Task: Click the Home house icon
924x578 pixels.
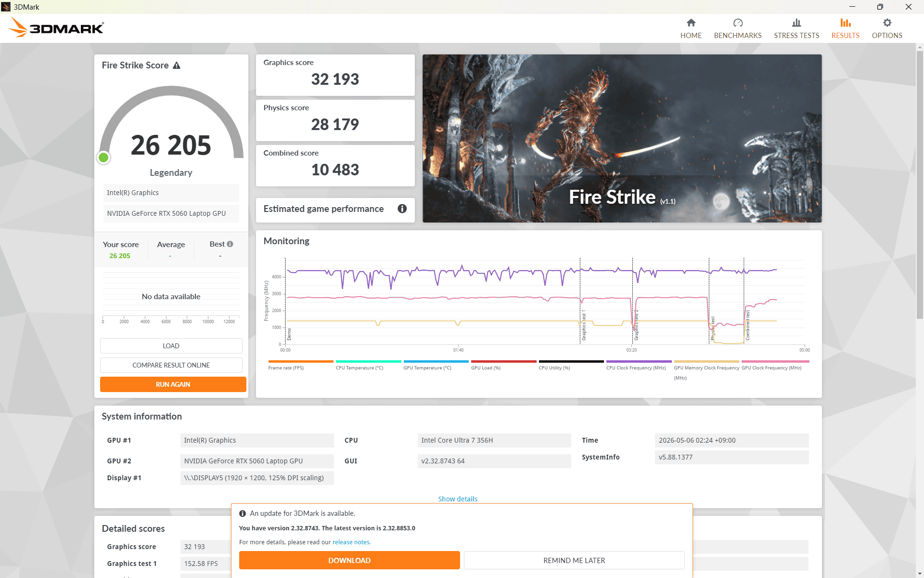Action: click(691, 23)
